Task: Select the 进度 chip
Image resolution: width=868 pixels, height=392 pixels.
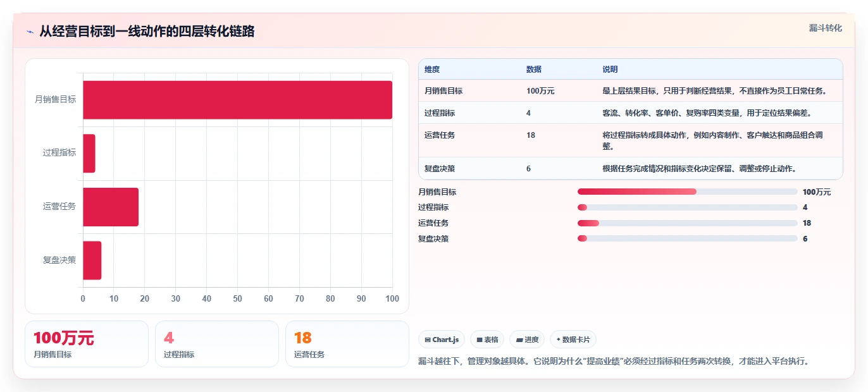Action: (x=527, y=340)
